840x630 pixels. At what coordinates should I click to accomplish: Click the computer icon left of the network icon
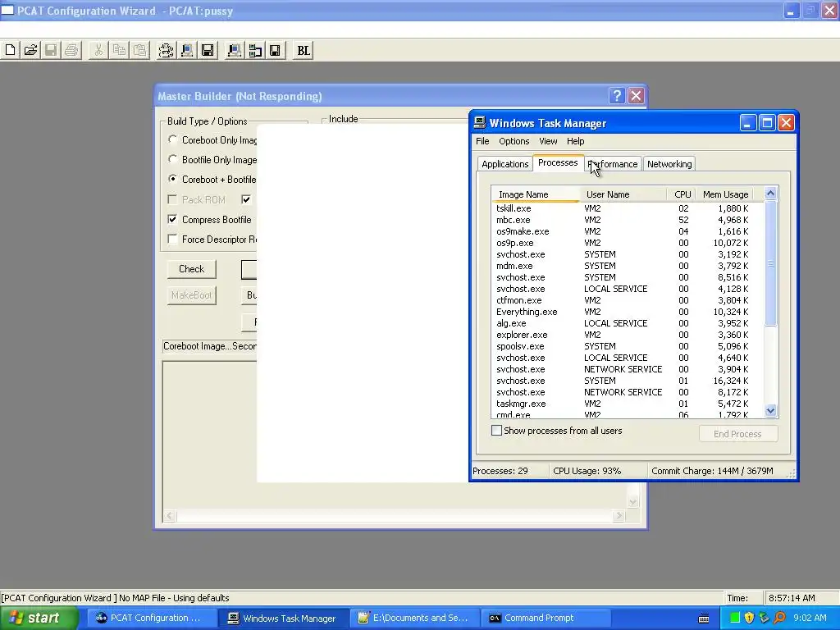coord(234,50)
